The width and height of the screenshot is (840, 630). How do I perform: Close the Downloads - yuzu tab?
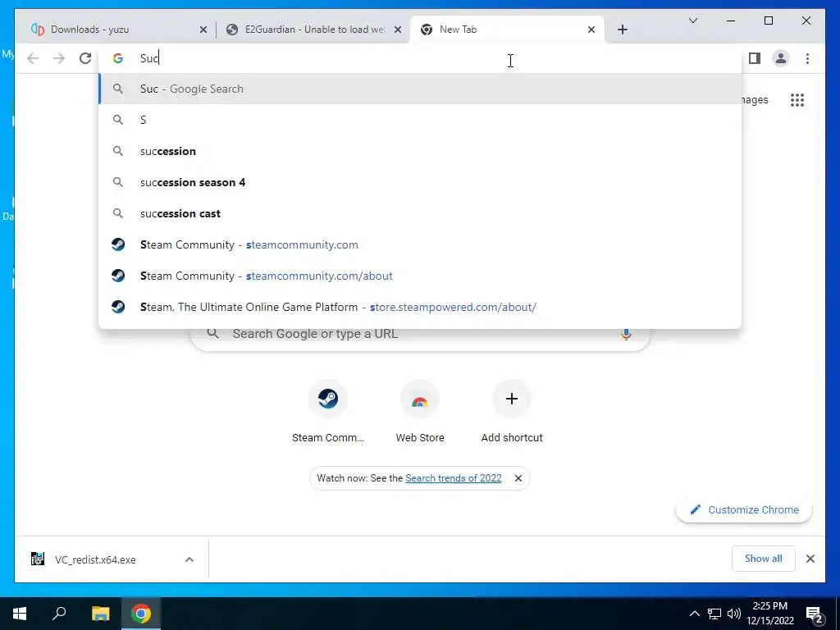203,30
